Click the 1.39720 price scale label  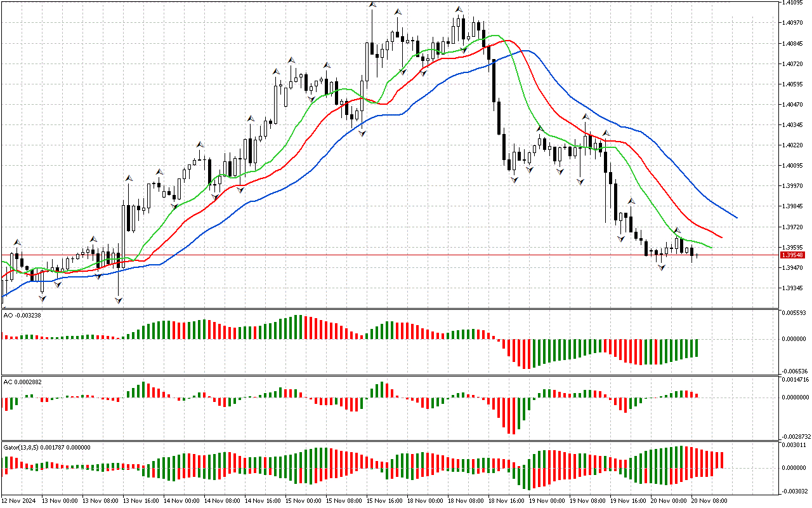click(x=794, y=227)
